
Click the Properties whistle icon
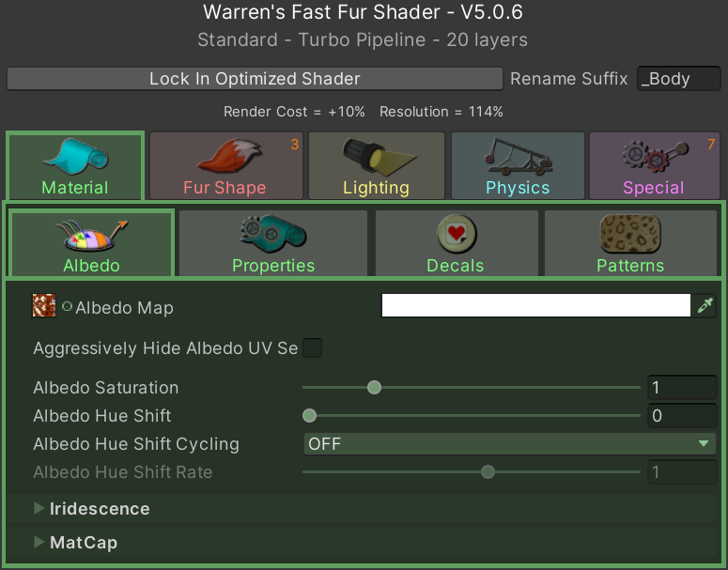pyautogui.click(x=272, y=234)
